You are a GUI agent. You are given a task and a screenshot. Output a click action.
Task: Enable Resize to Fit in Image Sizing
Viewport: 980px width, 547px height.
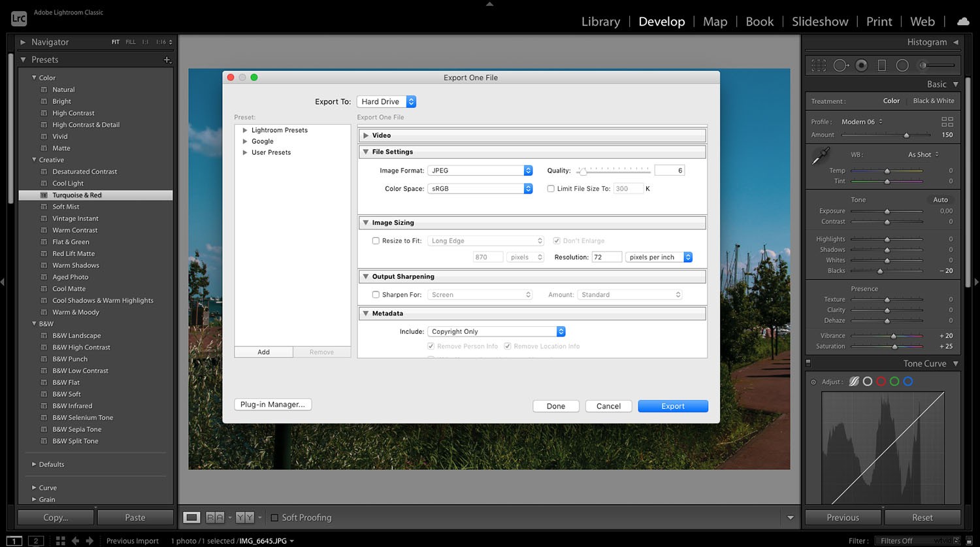[x=376, y=240]
